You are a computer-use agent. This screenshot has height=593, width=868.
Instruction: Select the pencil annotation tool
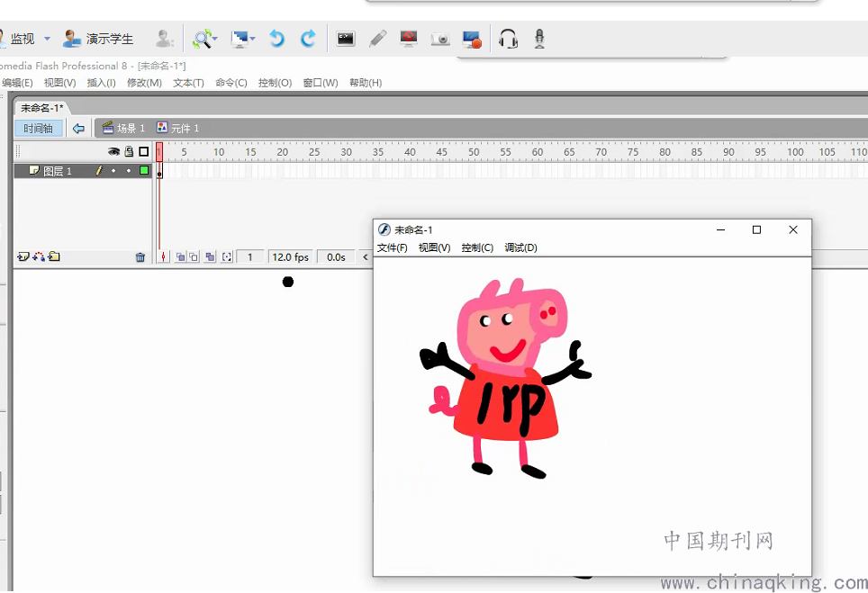point(377,39)
